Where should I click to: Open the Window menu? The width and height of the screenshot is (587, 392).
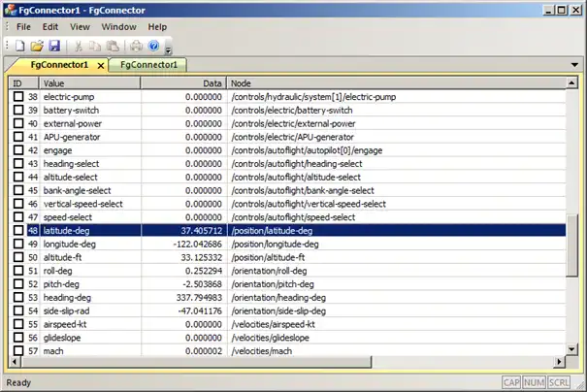click(x=118, y=27)
